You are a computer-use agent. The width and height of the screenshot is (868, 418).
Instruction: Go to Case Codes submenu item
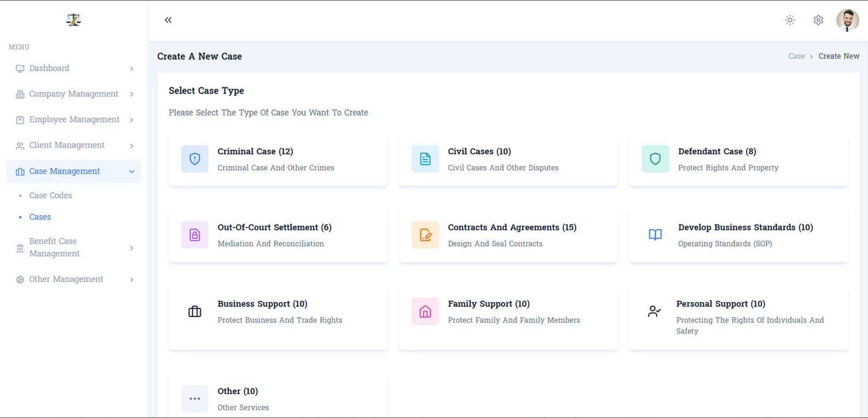click(x=50, y=195)
